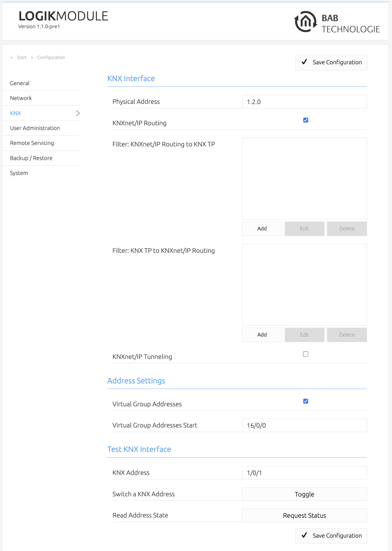Click the checkmark icon in bottom Save Configuration
Screen dimensions: 392x551
point(304,535)
